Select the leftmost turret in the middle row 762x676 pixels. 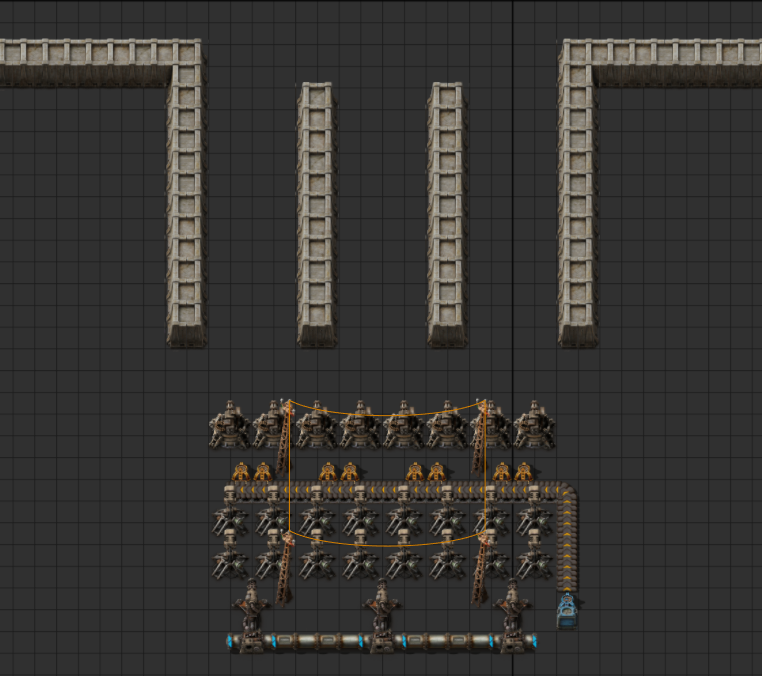click(230, 520)
